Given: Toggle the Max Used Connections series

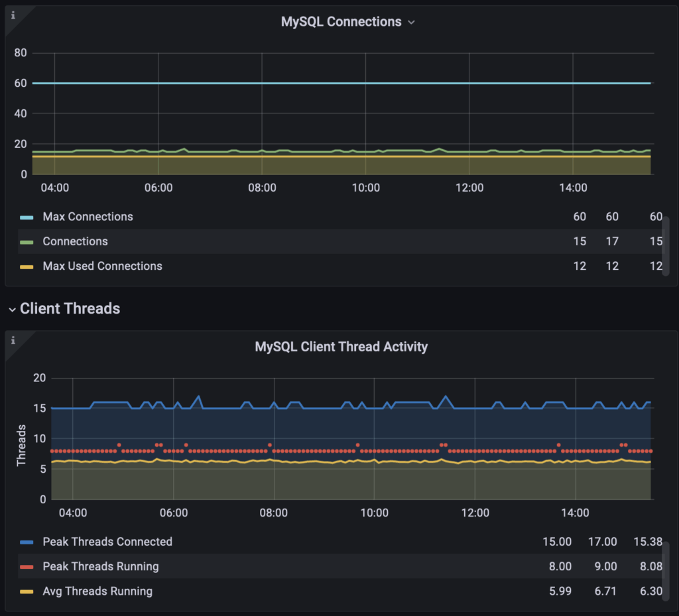Looking at the screenshot, I should click(x=102, y=266).
